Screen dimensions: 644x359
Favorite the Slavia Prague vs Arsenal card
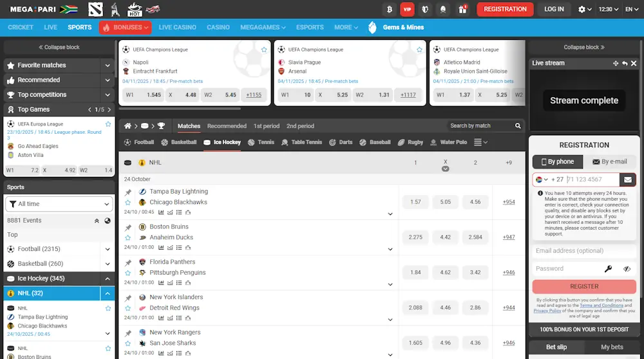point(419,50)
